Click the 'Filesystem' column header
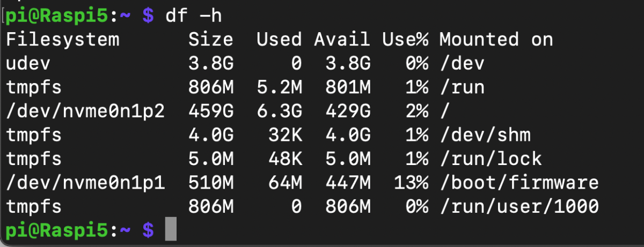Screen dimensions: 644x247 pyautogui.click(x=63, y=40)
